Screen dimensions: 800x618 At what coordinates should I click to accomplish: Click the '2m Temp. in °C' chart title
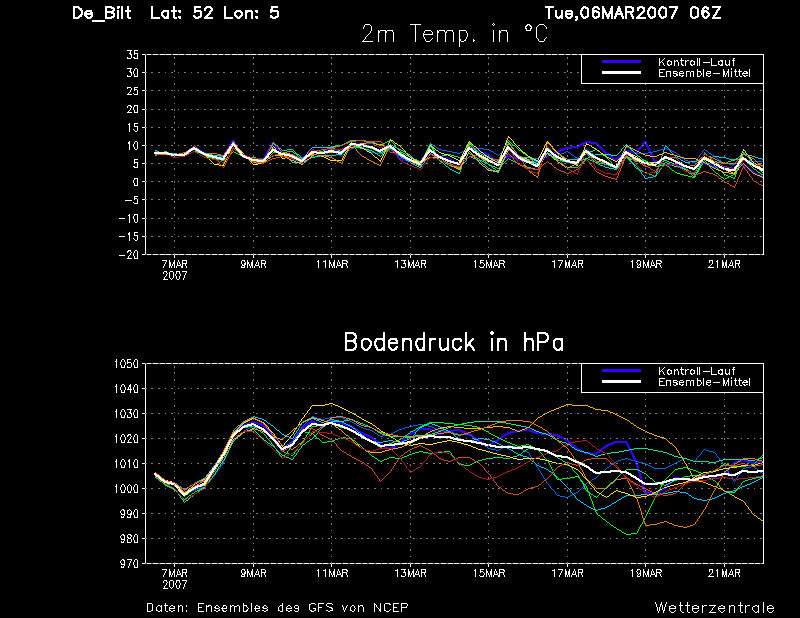click(x=454, y=34)
